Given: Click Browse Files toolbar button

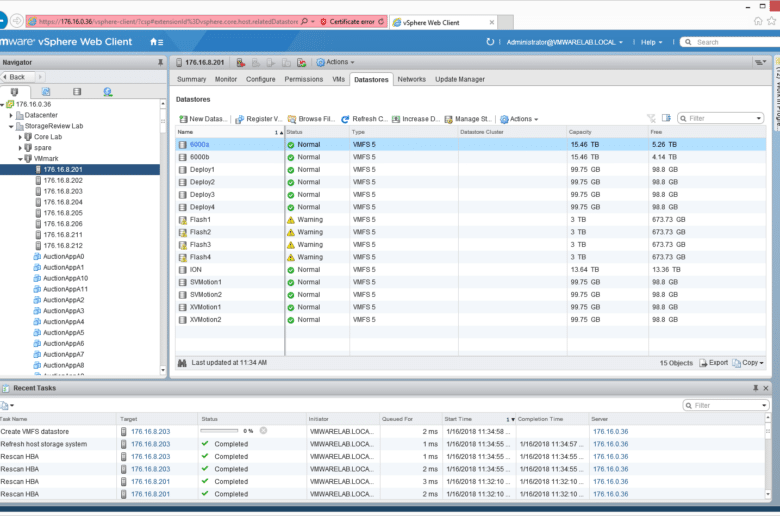Looking at the screenshot, I should (311, 119).
